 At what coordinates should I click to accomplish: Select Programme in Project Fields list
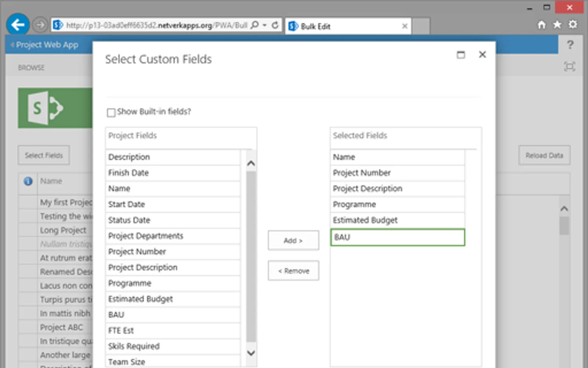point(173,284)
